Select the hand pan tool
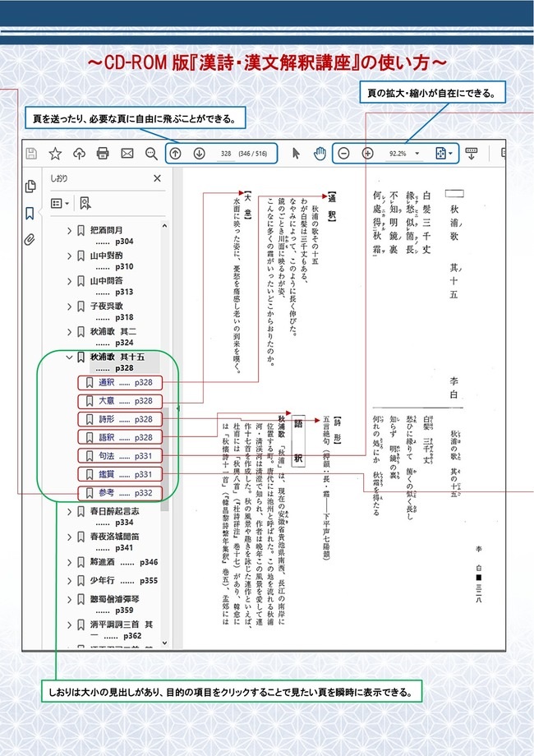Viewport: 534px width, 756px height. coord(320,153)
